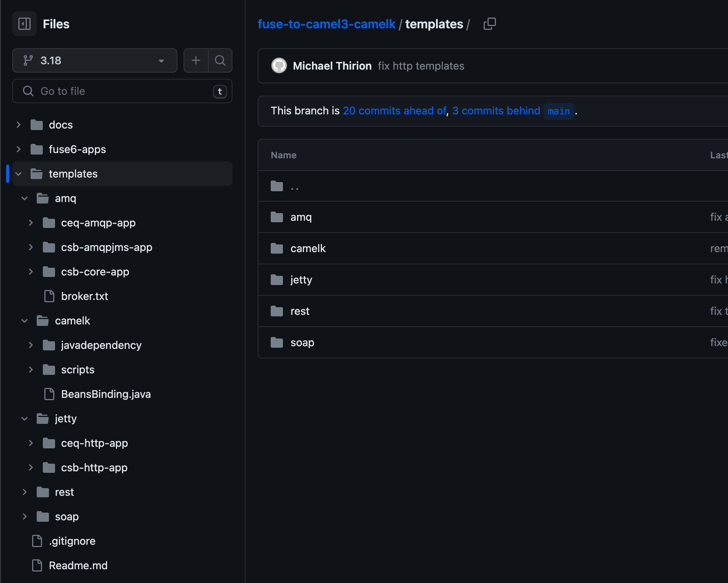
Task: Collapse the templates folder in the sidebar
Action: (18, 174)
